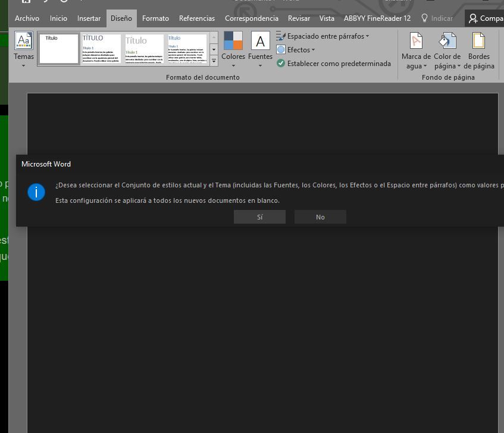This screenshot has width=504, height=433.
Task: Open the Efectos dropdown
Action: coord(296,50)
